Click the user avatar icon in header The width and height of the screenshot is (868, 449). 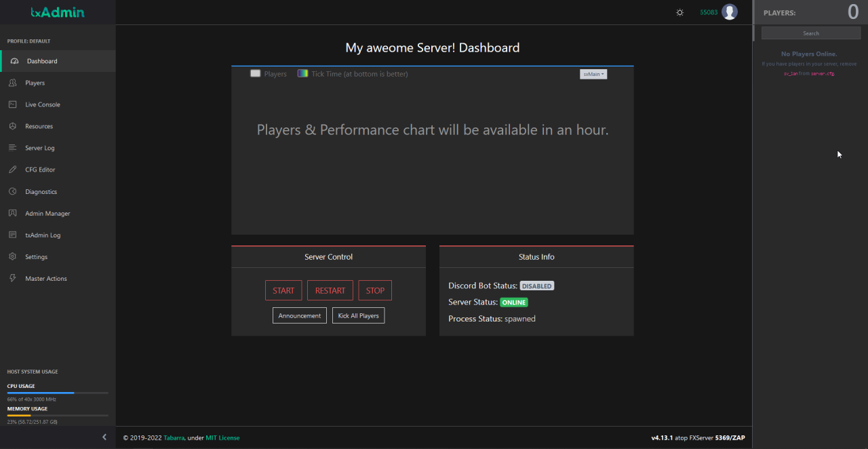730,12
